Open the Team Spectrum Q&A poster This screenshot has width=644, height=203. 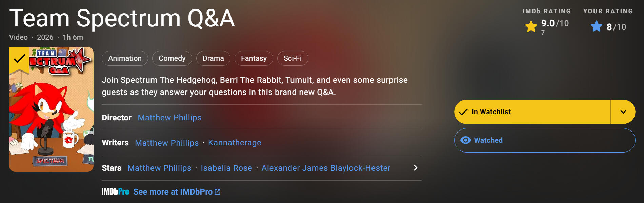point(51,109)
